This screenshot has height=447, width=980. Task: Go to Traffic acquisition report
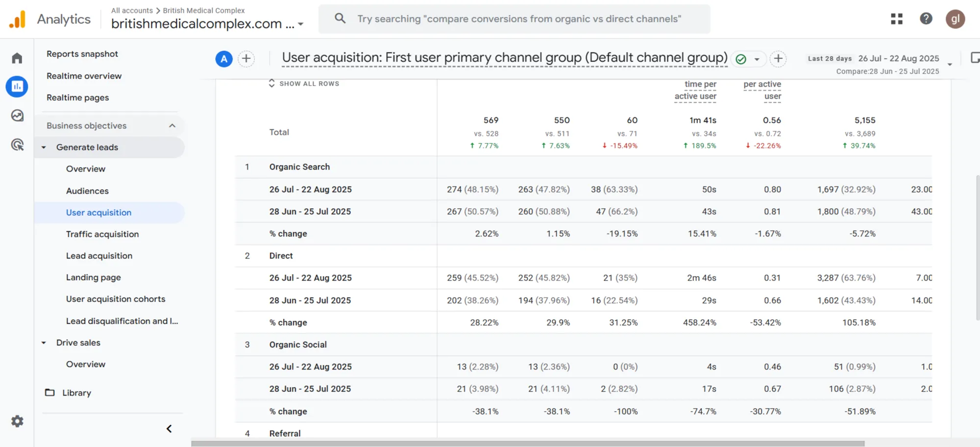[102, 234]
